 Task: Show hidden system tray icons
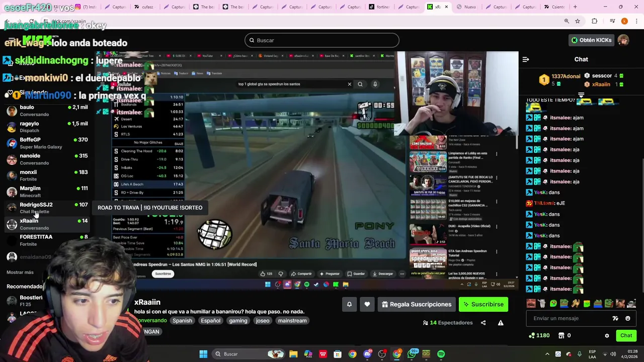pyautogui.click(x=547, y=354)
